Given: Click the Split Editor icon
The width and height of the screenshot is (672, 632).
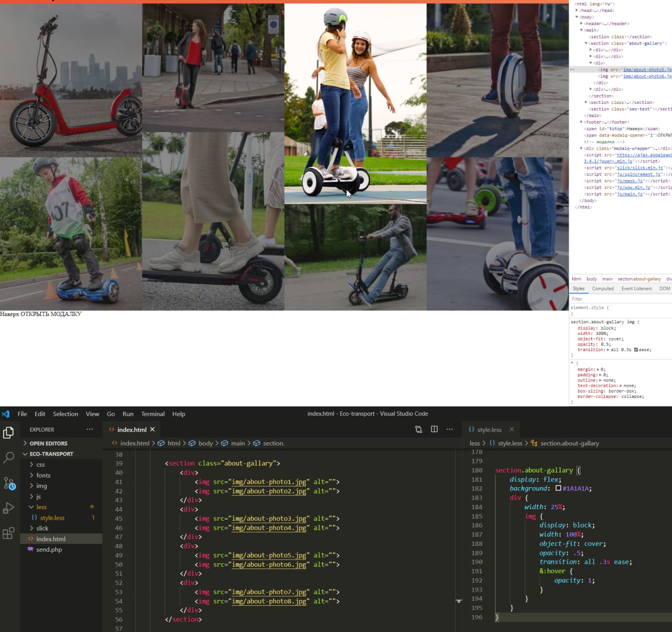Looking at the screenshot, I should click(434, 429).
